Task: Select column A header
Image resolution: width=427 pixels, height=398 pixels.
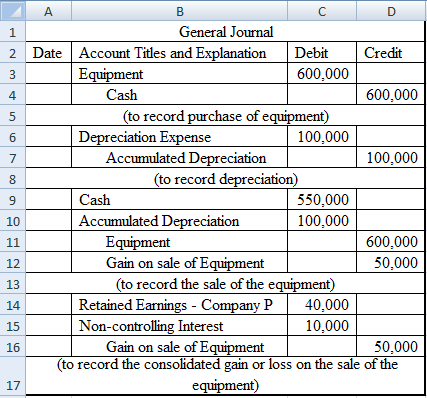Action: click(48, 11)
